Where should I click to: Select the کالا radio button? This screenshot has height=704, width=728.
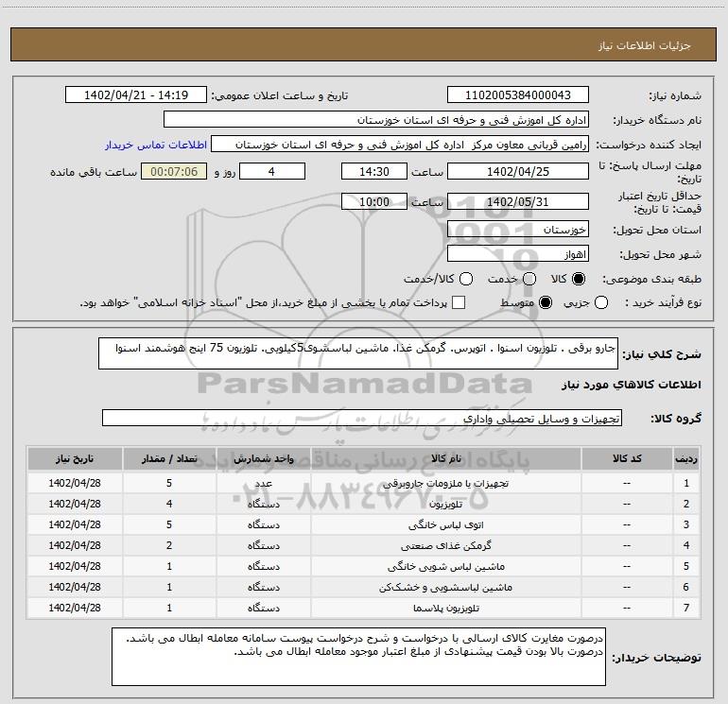tap(579, 279)
